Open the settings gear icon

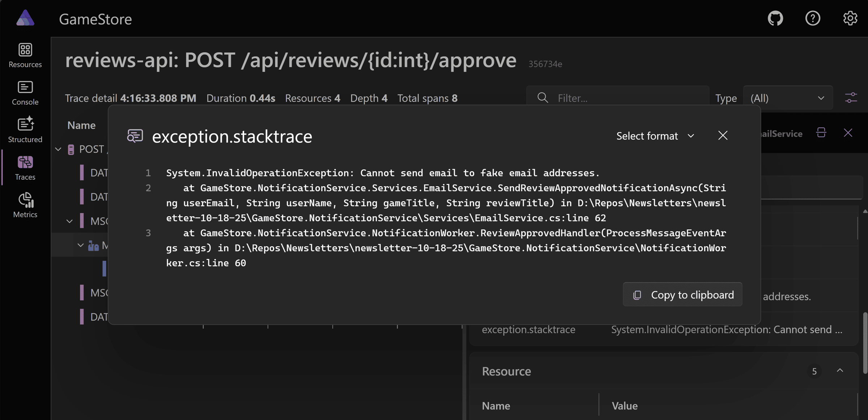[850, 18]
